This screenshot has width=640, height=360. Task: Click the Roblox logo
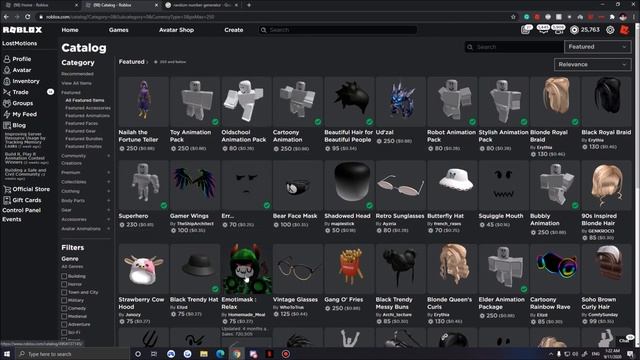tap(22, 30)
